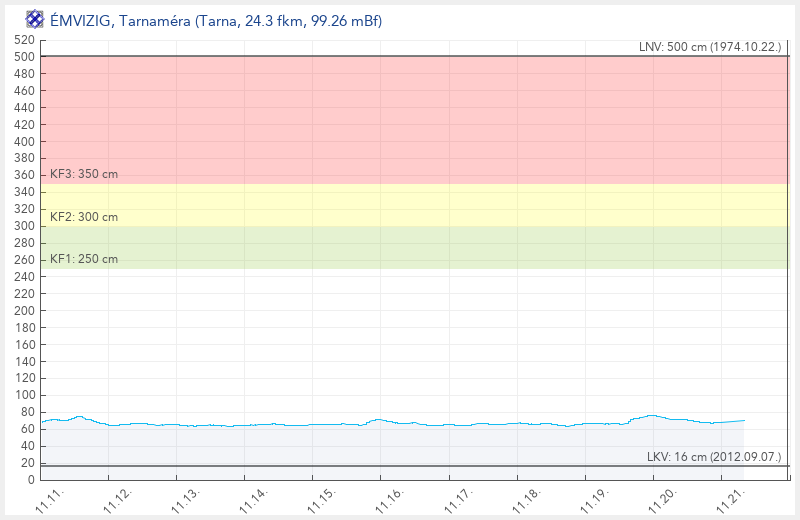Click the 520 value on the y-axis
The image size is (800, 520).
(x=25, y=40)
